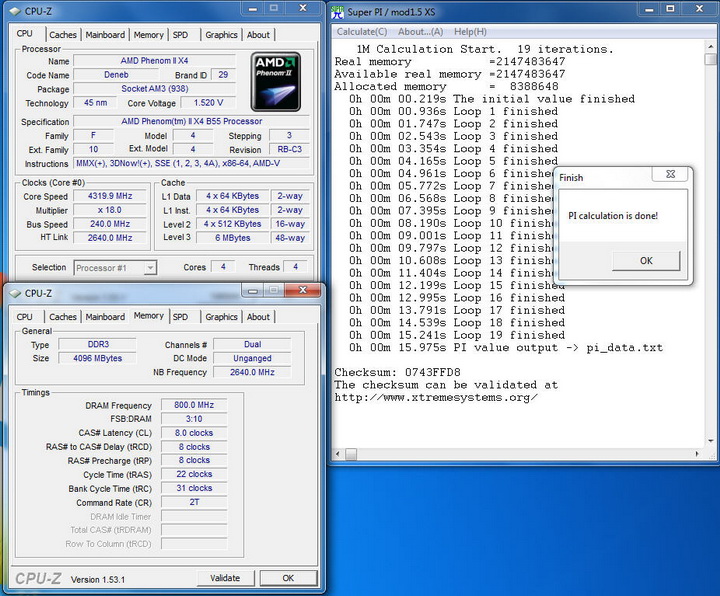Click the Super PI vertical scrollbar thumb
The image size is (720, 596).
pyautogui.click(x=711, y=59)
